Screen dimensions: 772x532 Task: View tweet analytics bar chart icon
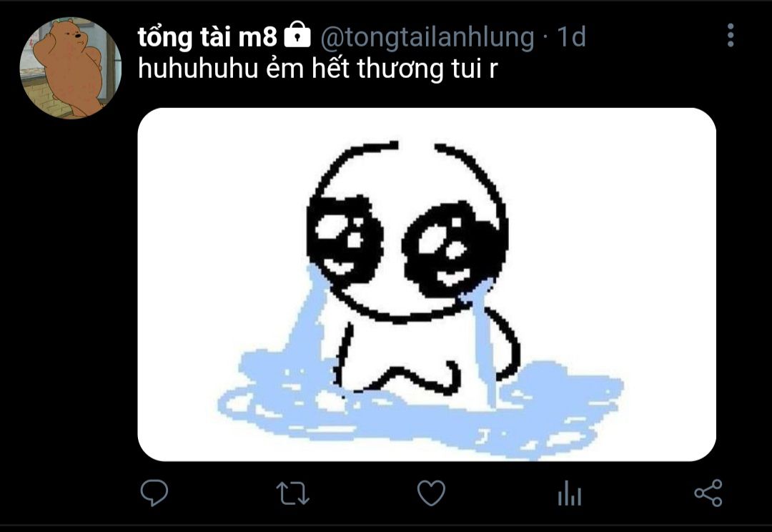tap(570, 493)
